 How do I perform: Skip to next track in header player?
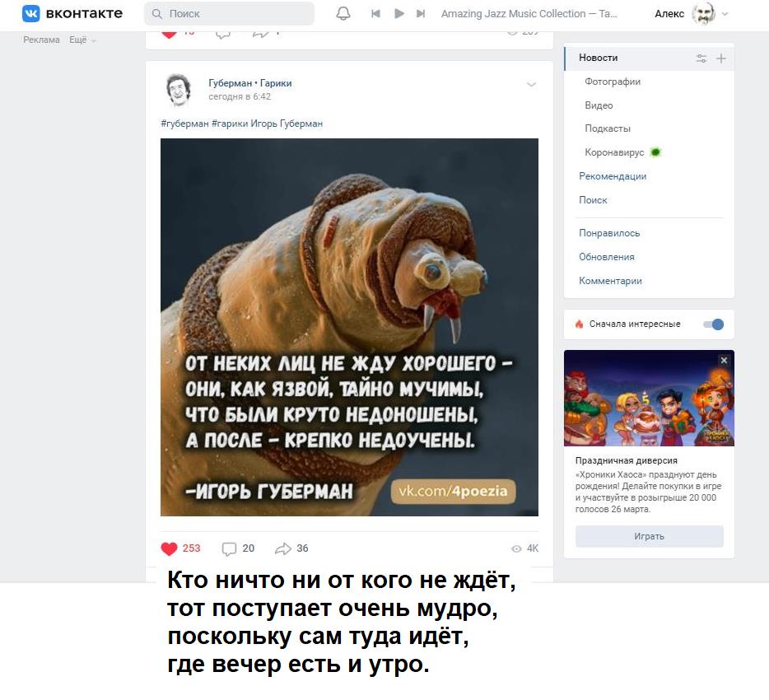(x=421, y=14)
